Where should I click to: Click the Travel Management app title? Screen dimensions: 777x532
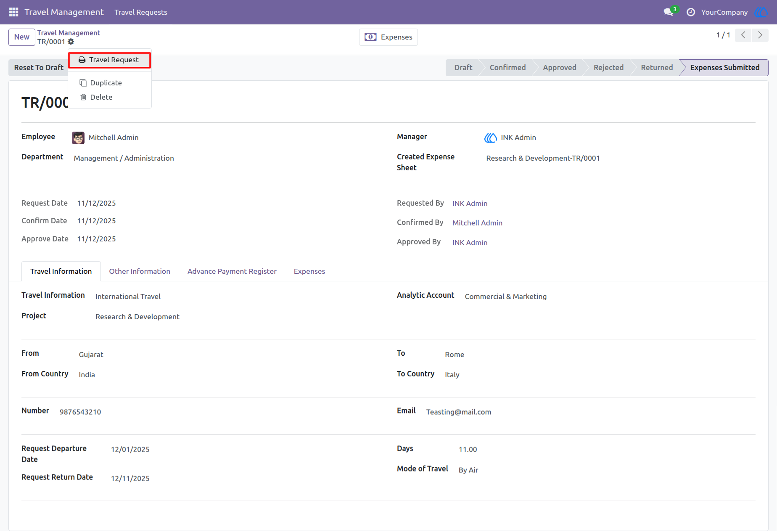(x=64, y=12)
